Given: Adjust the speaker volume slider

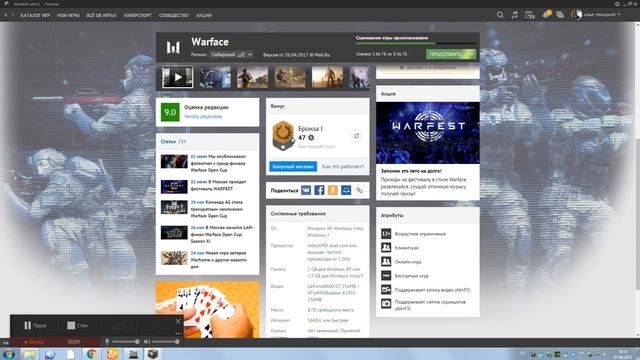Looking at the screenshot, I should tap(166, 342).
